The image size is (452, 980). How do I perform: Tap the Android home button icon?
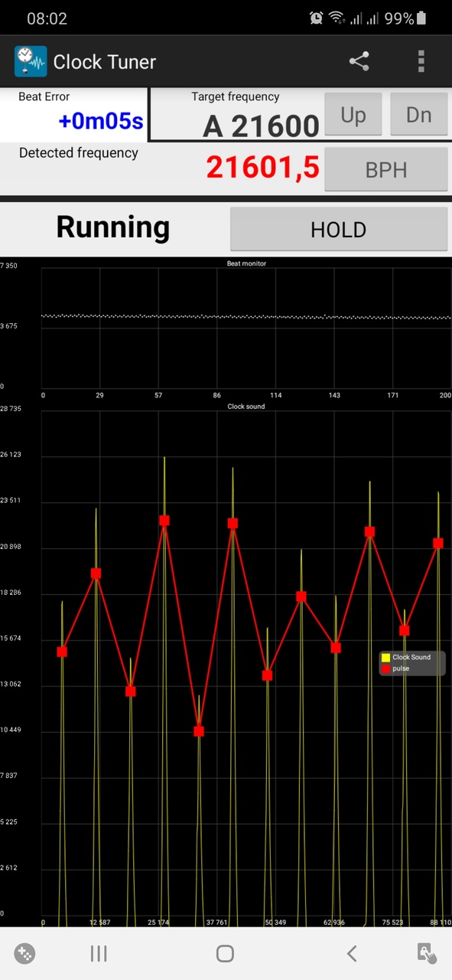225,953
